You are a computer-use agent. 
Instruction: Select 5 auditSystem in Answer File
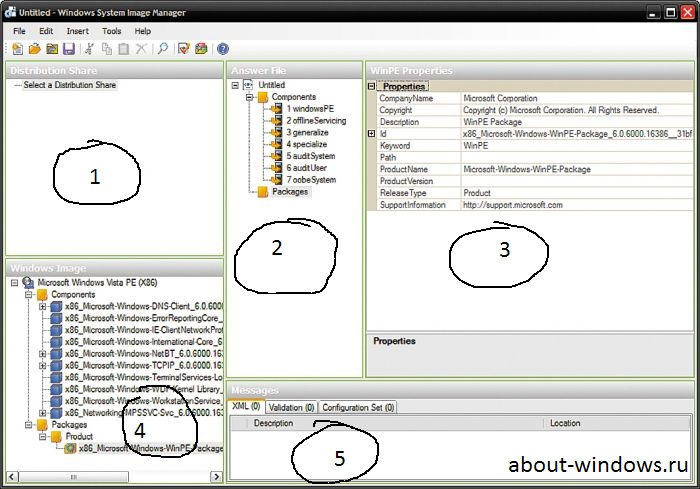[x=311, y=156]
